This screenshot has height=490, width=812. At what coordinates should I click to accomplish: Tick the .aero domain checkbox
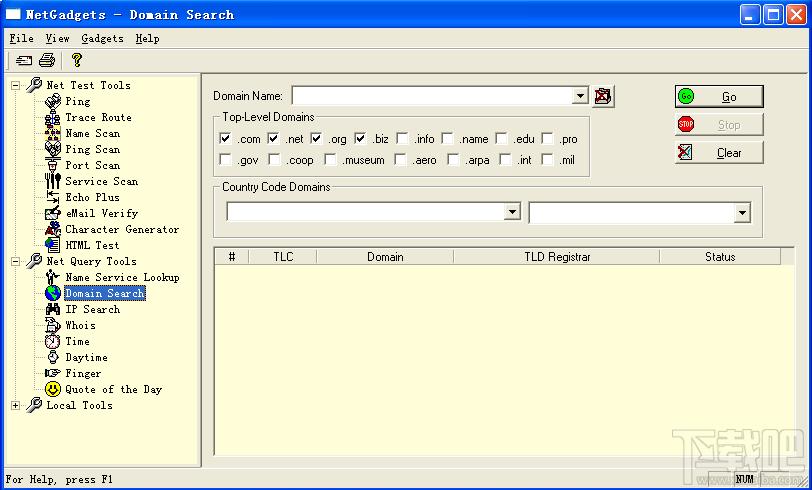400,160
